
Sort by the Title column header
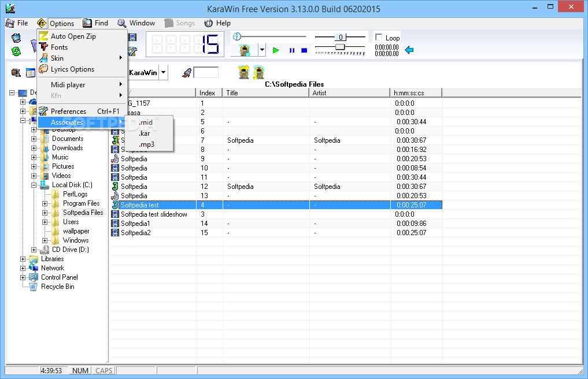(x=266, y=92)
